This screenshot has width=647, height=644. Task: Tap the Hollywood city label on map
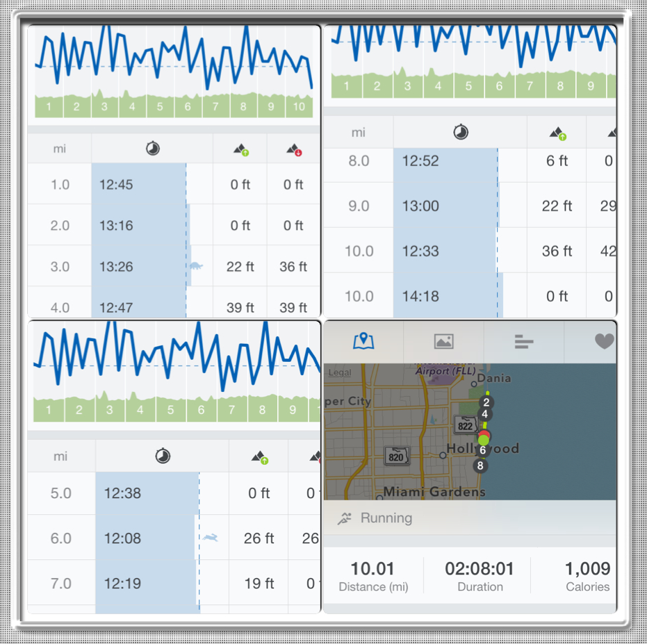(x=483, y=448)
